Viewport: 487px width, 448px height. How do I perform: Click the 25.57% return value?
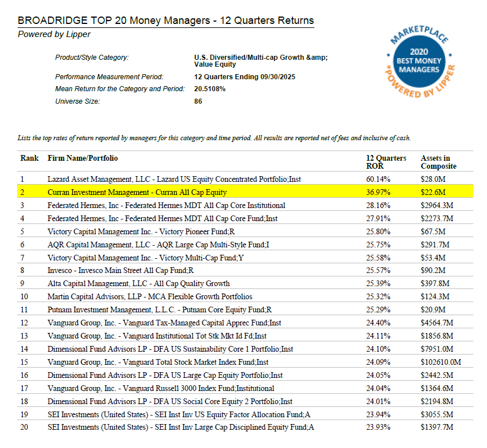378,271
